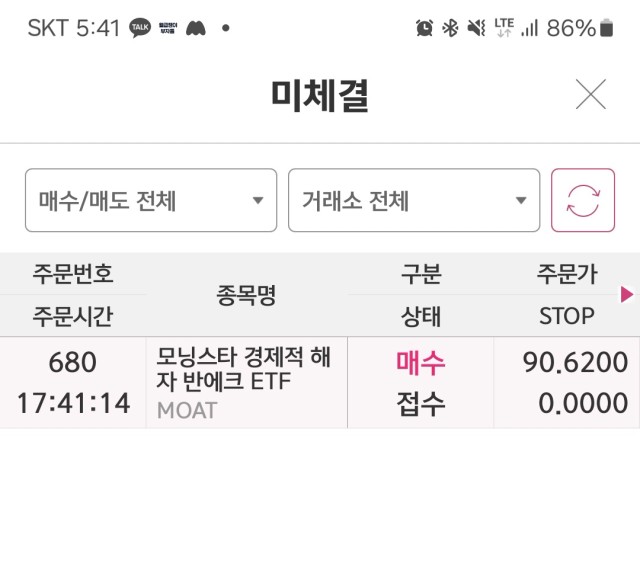This screenshot has height=567, width=640.
Task: Tap the order price 90.6200
Action: [575, 362]
